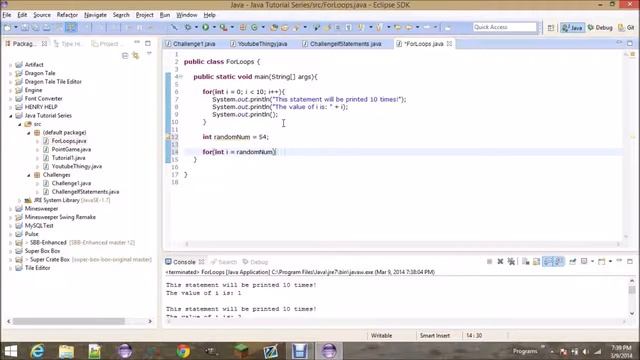Viewport: 640px width, 360px height.
Task: Open the Refactor menu
Action: pyautogui.click(x=67, y=15)
